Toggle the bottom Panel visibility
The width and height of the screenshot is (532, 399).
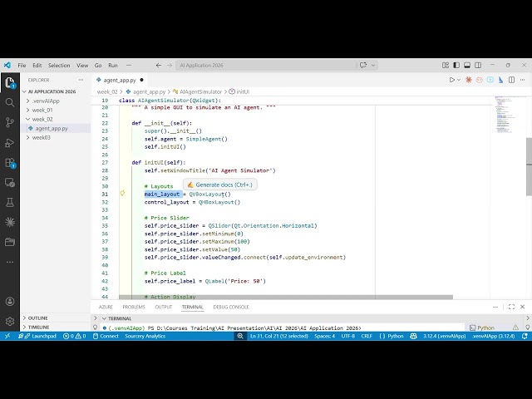pyautogui.click(x=467, y=65)
